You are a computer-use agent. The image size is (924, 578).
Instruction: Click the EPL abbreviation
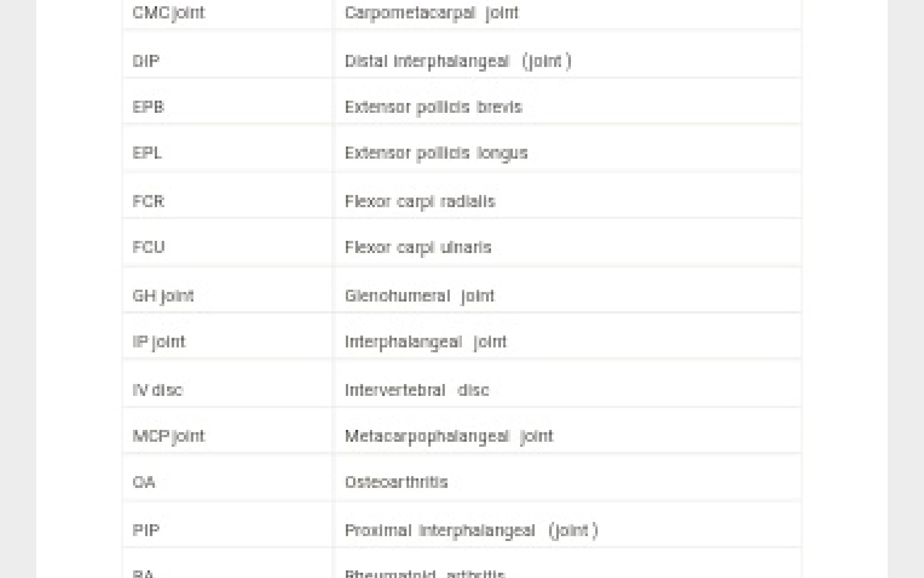[147, 152]
